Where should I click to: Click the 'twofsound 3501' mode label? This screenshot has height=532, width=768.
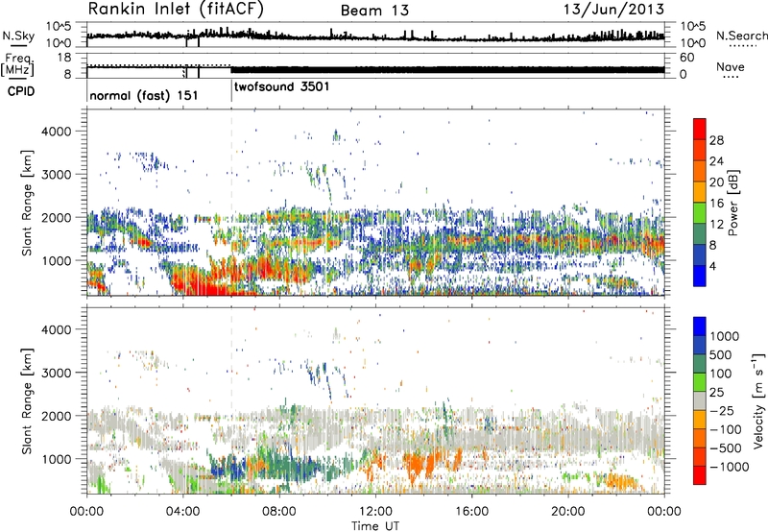[282, 87]
